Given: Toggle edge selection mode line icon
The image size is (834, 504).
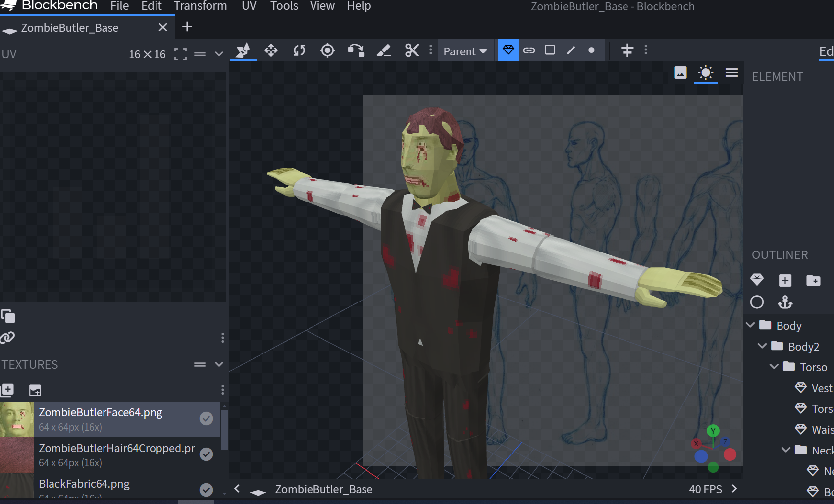Looking at the screenshot, I should pos(571,50).
